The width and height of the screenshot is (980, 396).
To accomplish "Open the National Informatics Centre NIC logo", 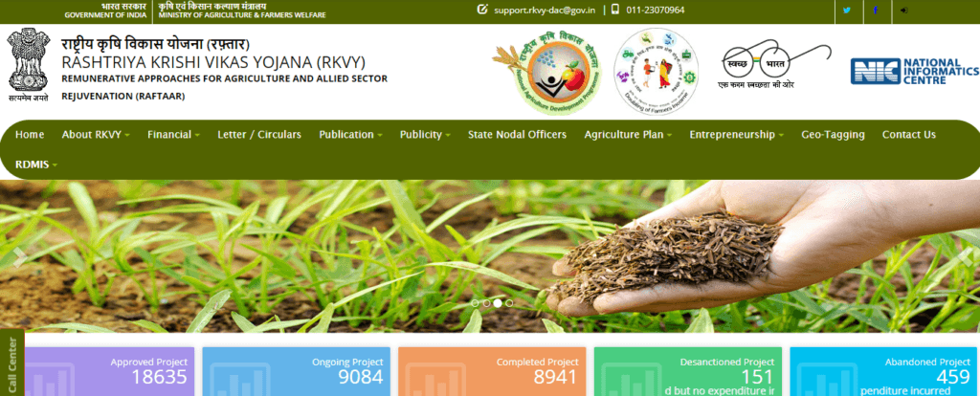I will (x=914, y=71).
